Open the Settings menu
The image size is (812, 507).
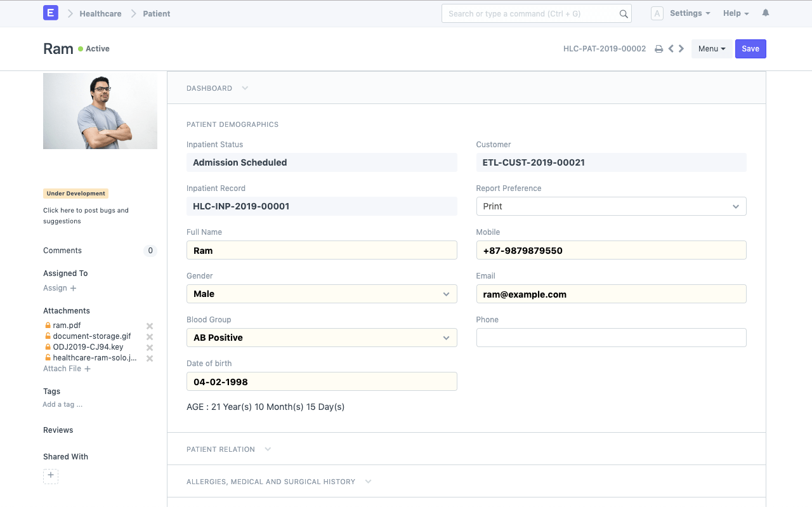pyautogui.click(x=690, y=13)
